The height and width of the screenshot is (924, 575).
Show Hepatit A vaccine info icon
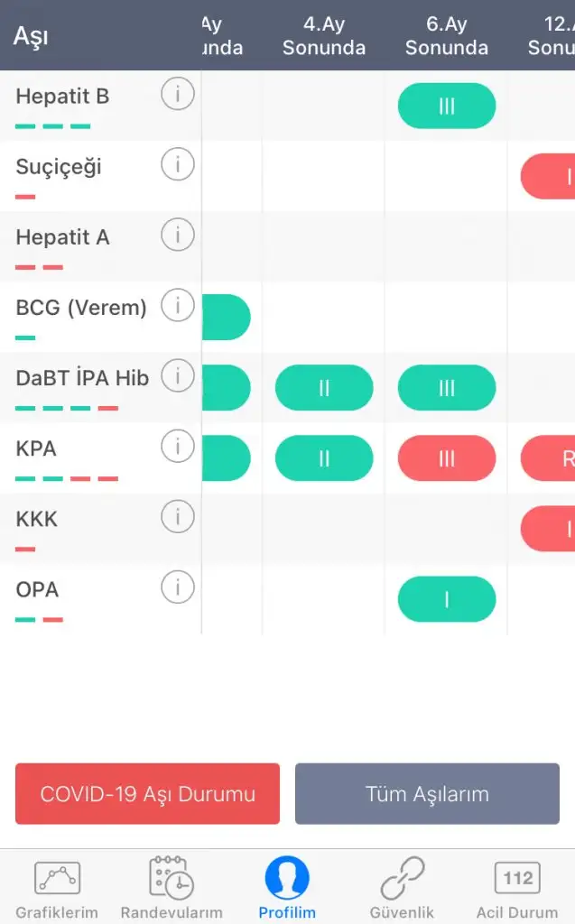(x=178, y=236)
